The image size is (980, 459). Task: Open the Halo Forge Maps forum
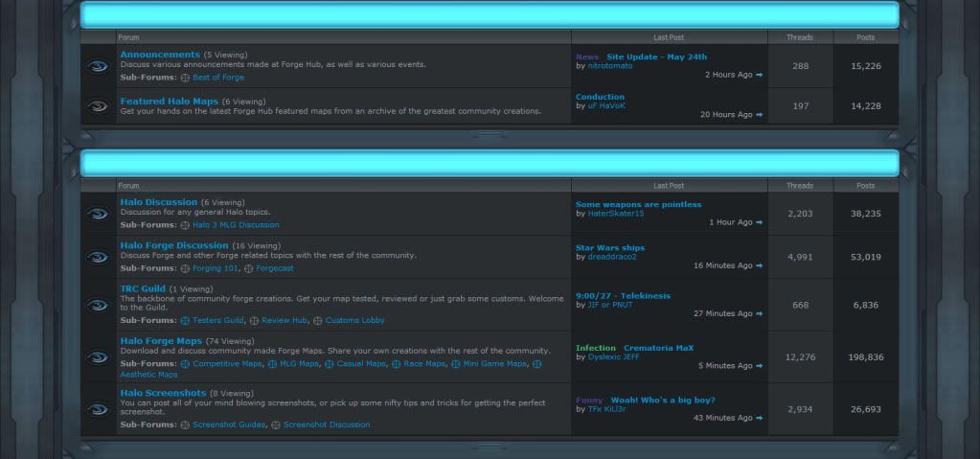tap(161, 341)
